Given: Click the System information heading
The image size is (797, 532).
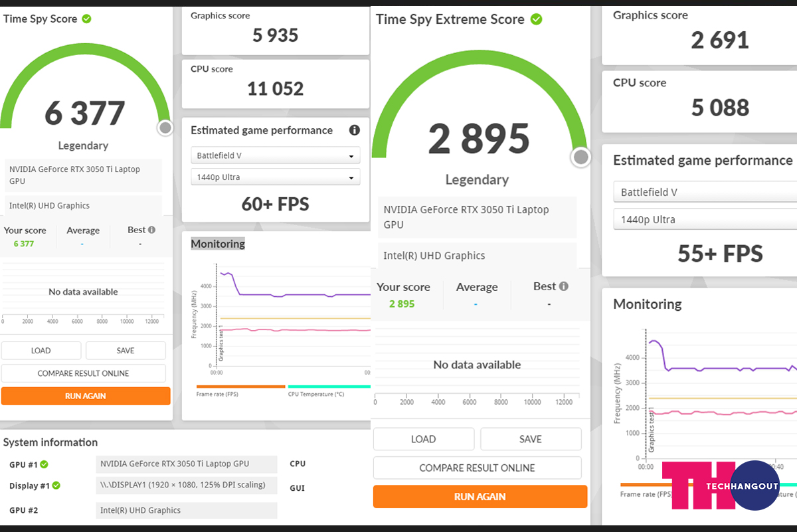Looking at the screenshot, I should click(50, 442).
